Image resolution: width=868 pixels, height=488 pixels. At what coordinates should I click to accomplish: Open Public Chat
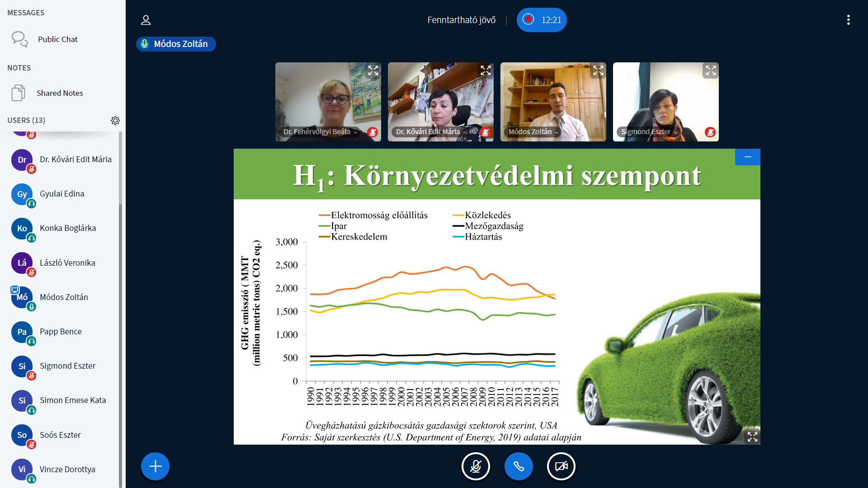pos(57,39)
